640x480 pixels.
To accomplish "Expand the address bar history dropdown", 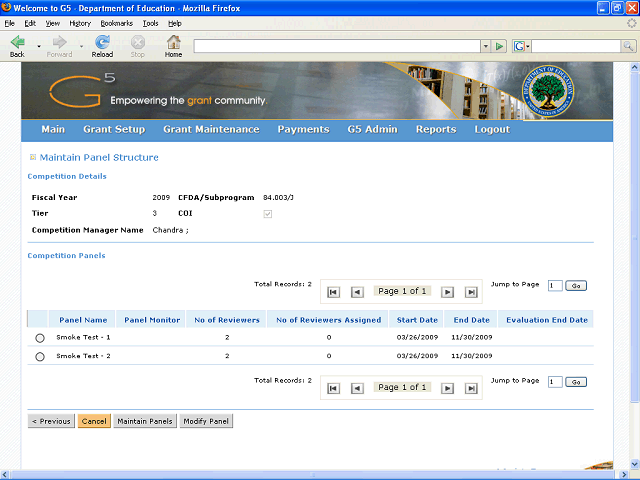I will tap(485, 46).
